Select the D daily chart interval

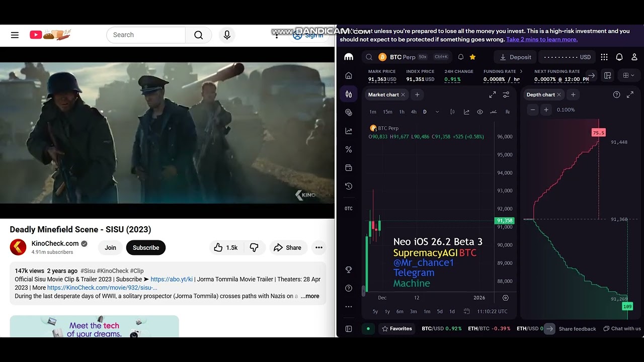[425, 112]
